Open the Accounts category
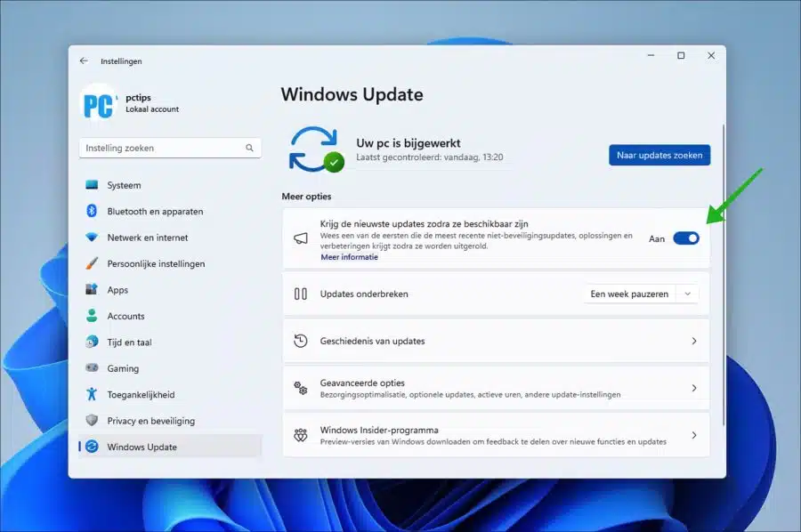The height and width of the screenshot is (532, 801). click(170, 316)
